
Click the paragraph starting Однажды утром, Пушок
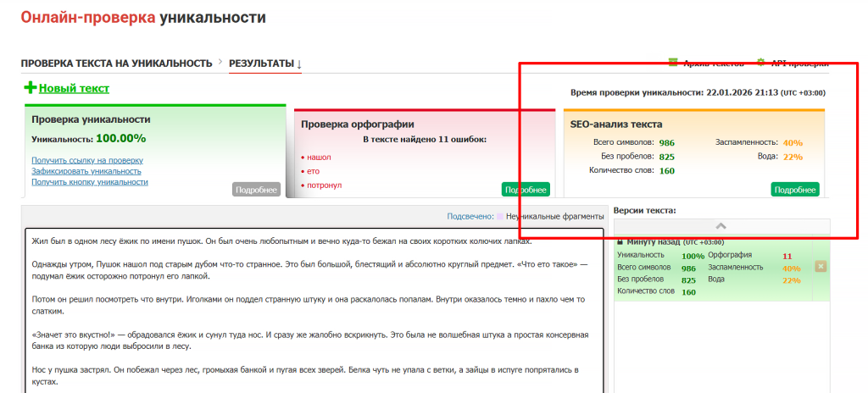point(309,270)
